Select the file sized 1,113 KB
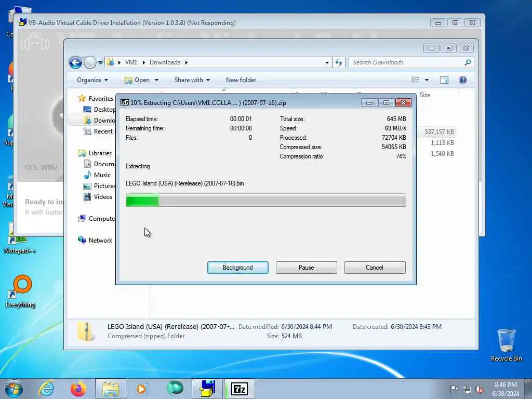The image size is (532, 399). (442, 142)
